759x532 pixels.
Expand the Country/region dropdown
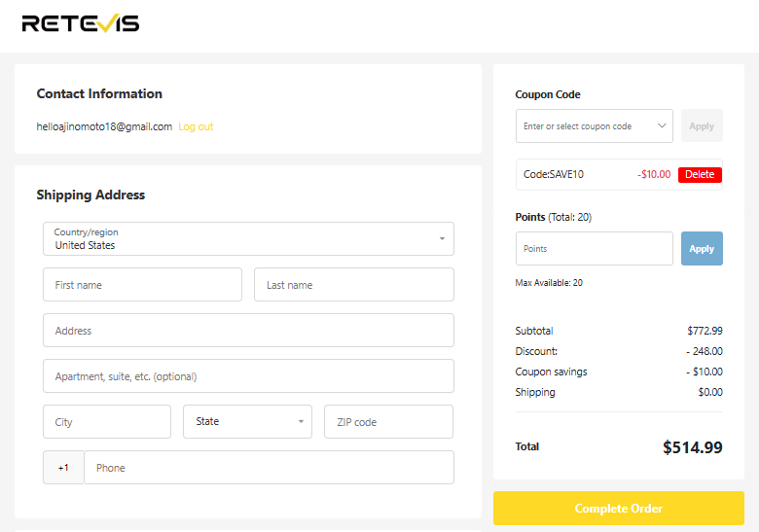[x=248, y=238]
